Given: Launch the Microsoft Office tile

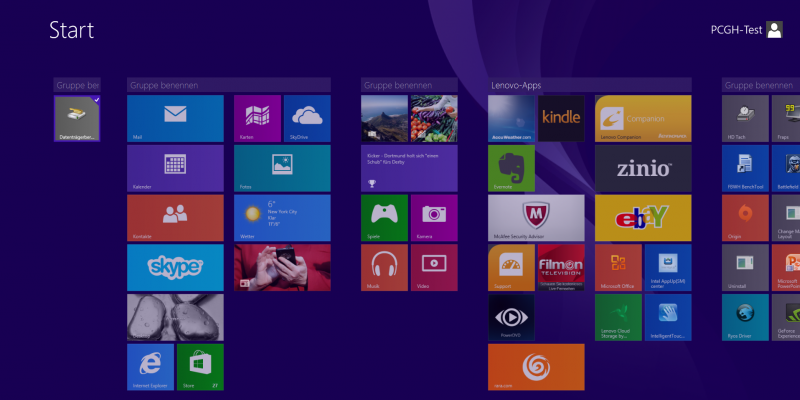Looking at the screenshot, I should (618, 267).
